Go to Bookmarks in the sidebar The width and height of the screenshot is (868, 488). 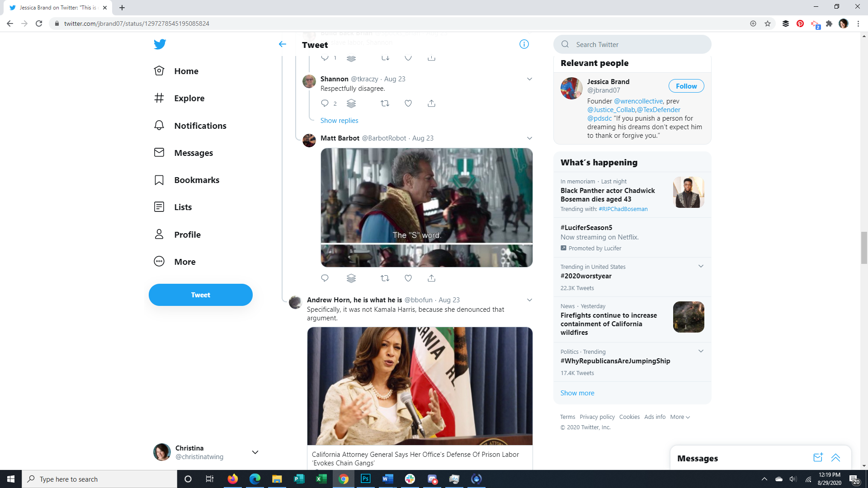[x=196, y=180]
